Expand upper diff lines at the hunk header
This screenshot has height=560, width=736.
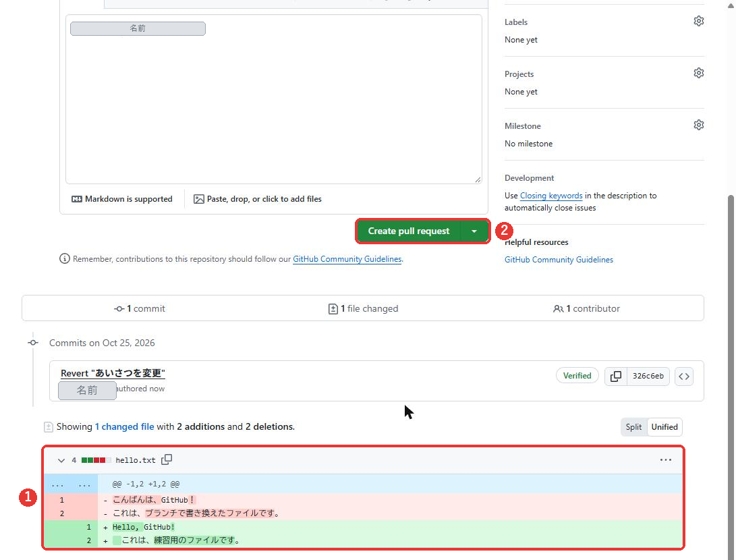click(x=71, y=484)
